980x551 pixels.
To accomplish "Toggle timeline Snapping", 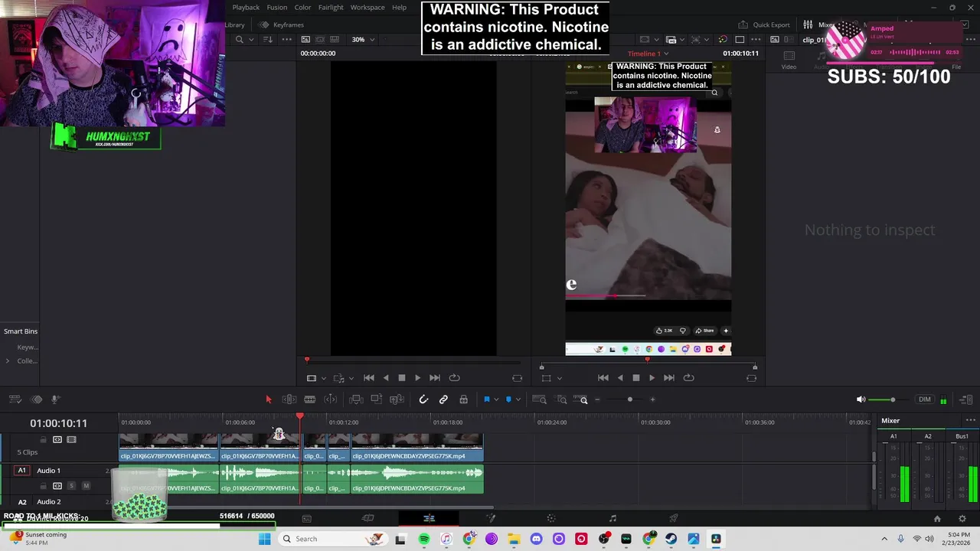I will 423,399.
